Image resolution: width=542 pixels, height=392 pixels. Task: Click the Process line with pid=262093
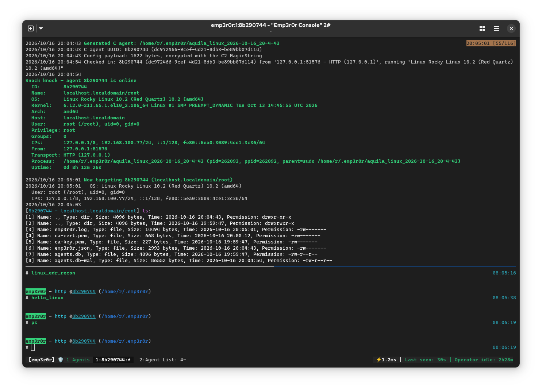pyautogui.click(x=246, y=161)
